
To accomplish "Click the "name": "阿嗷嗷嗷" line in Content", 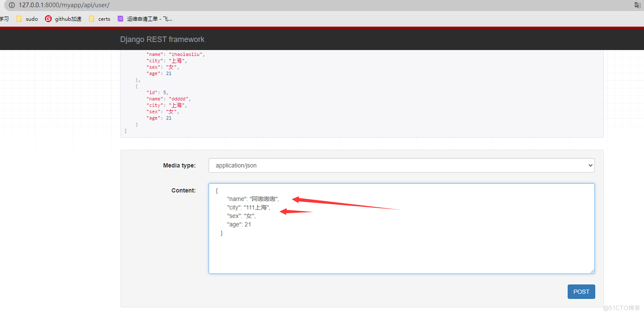I will point(253,199).
